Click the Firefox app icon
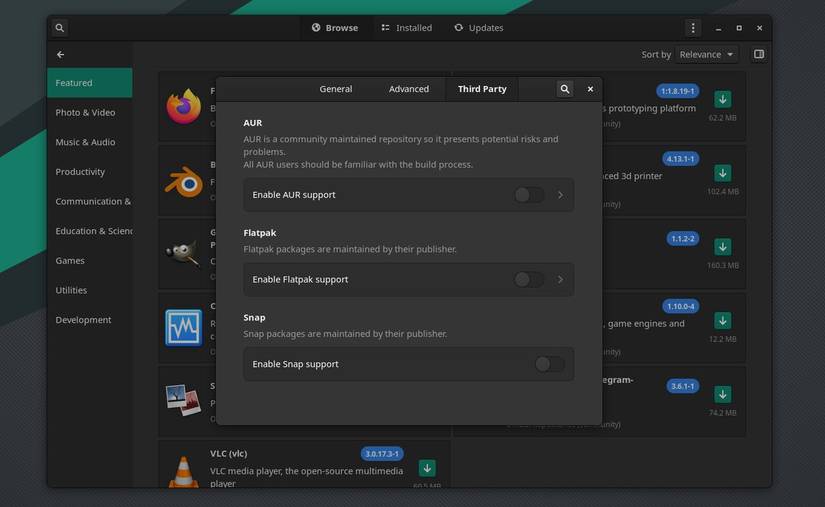This screenshot has height=507, width=825. pyautogui.click(x=184, y=107)
